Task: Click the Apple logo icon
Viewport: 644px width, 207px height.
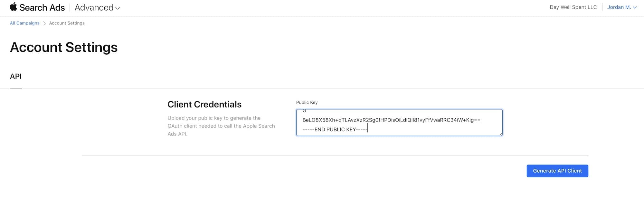Action: click(x=13, y=7)
